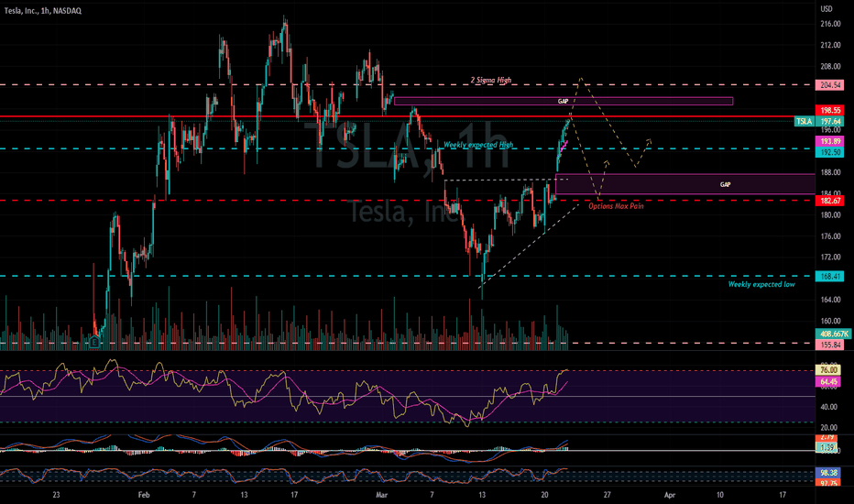Click the Weekly expected High annotation
This screenshot has width=854, height=504.
pyautogui.click(x=478, y=145)
